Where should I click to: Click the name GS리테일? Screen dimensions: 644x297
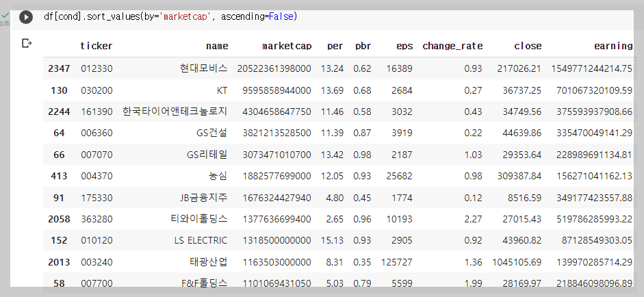207,155
